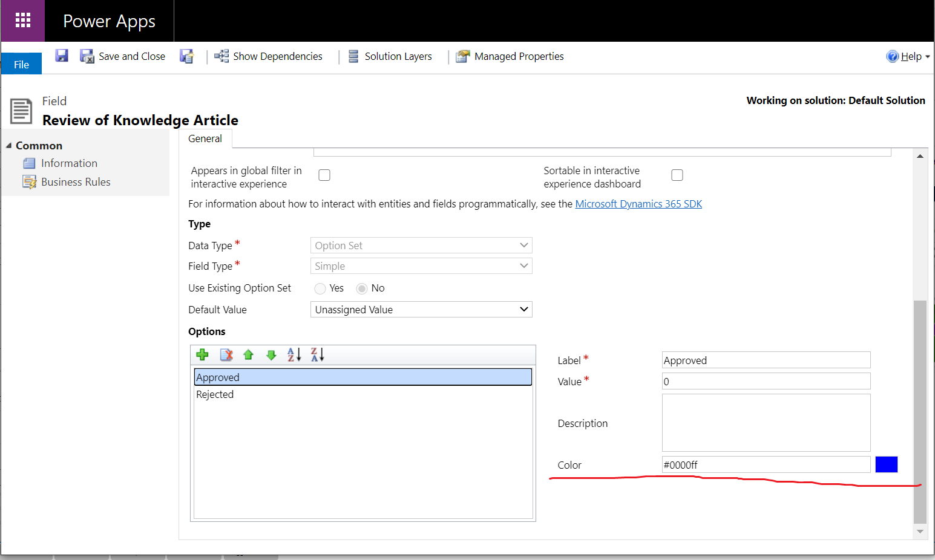Move the selected option down

(271, 355)
